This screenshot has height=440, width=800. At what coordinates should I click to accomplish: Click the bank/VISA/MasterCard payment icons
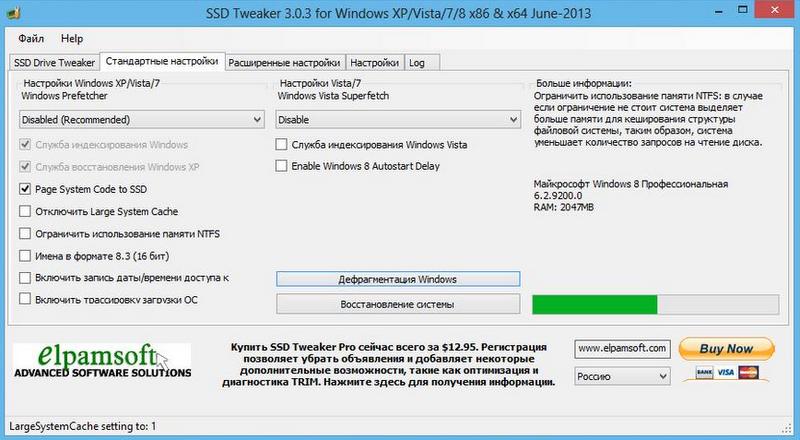click(x=727, y=373)
